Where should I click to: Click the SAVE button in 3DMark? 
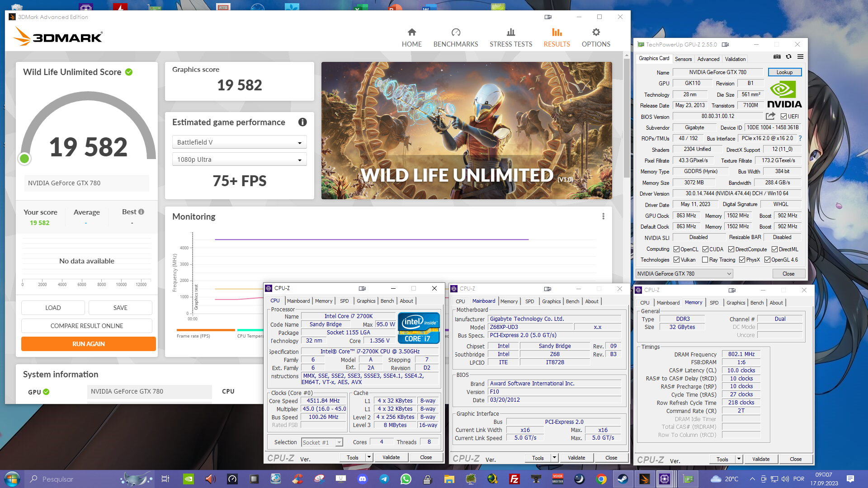[120, 308]
